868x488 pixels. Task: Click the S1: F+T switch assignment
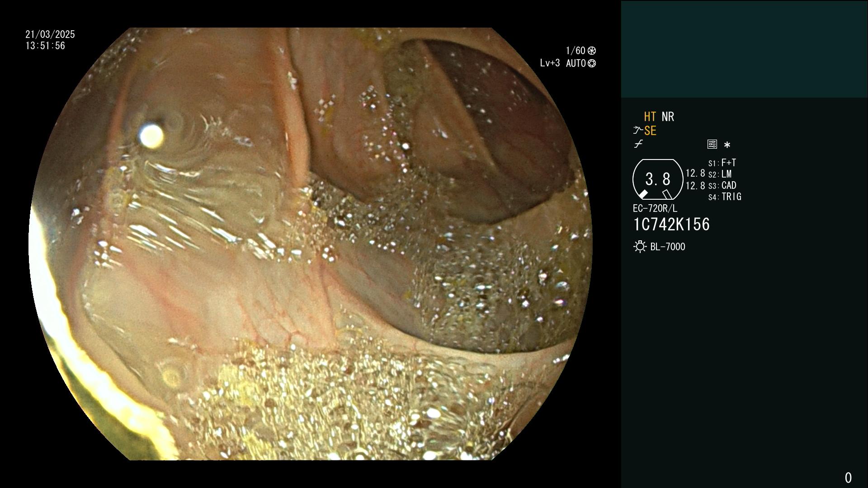tap(722, 163)
